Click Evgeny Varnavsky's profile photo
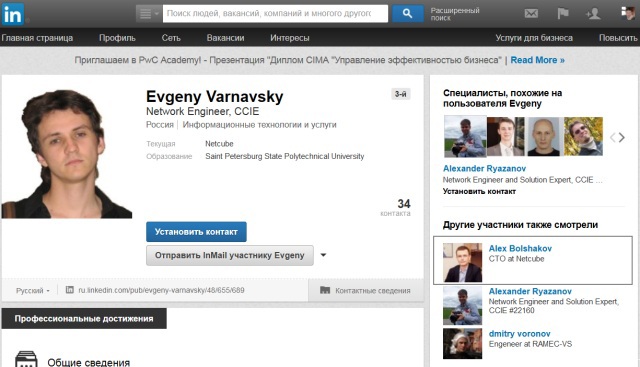 (67, 153)
